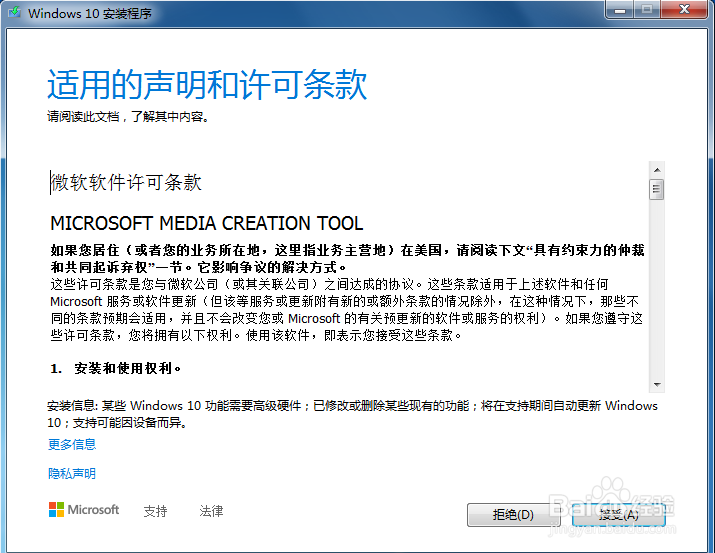The width and height of the screenshot is (715, 553).
Task: Open the 支持 support link
Action: (155, 511)
